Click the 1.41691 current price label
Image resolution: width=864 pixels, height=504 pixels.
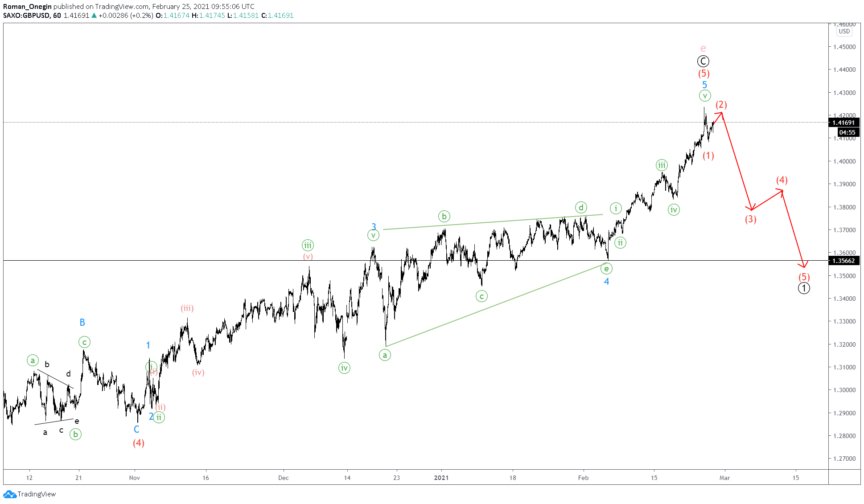843,123
